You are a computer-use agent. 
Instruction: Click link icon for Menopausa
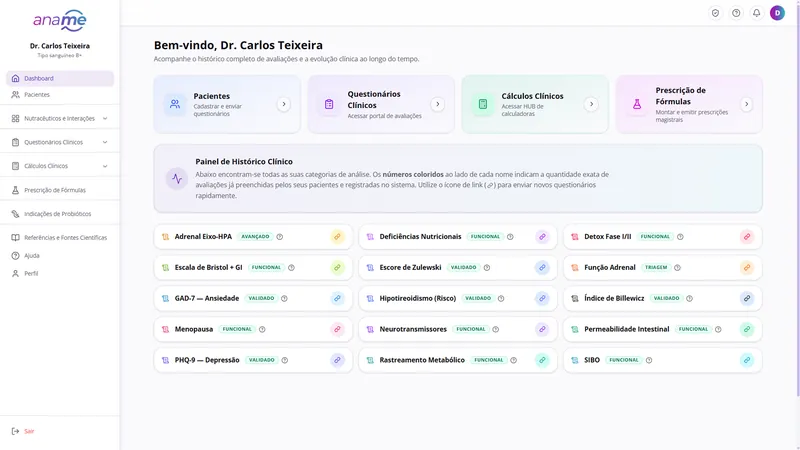pyautogui.click(x=337, y=329)
